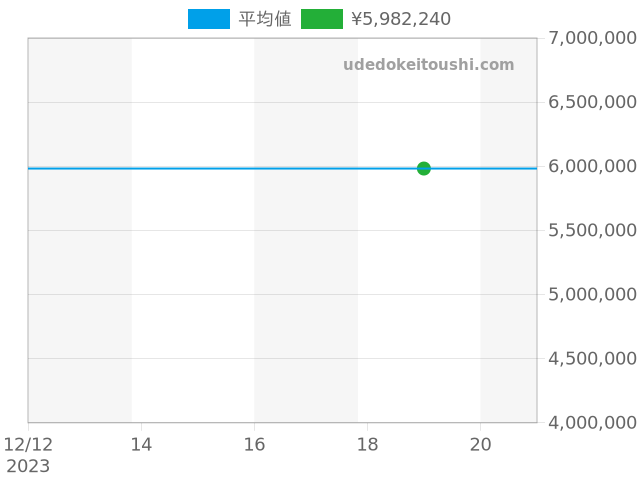
Task: Click the 6,500,000 y-axis label
Action: click(592, 102)
